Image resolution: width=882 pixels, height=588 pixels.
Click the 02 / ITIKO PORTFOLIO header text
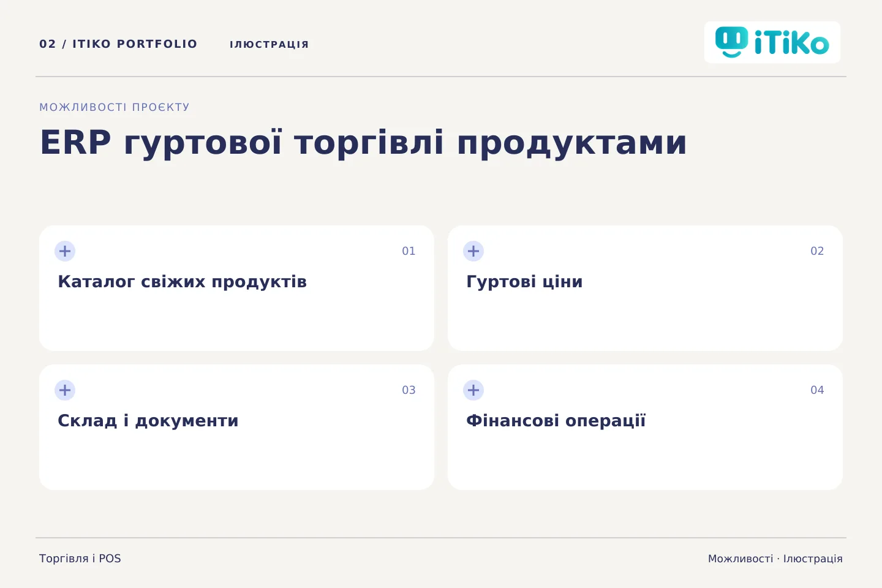[118, 44]
